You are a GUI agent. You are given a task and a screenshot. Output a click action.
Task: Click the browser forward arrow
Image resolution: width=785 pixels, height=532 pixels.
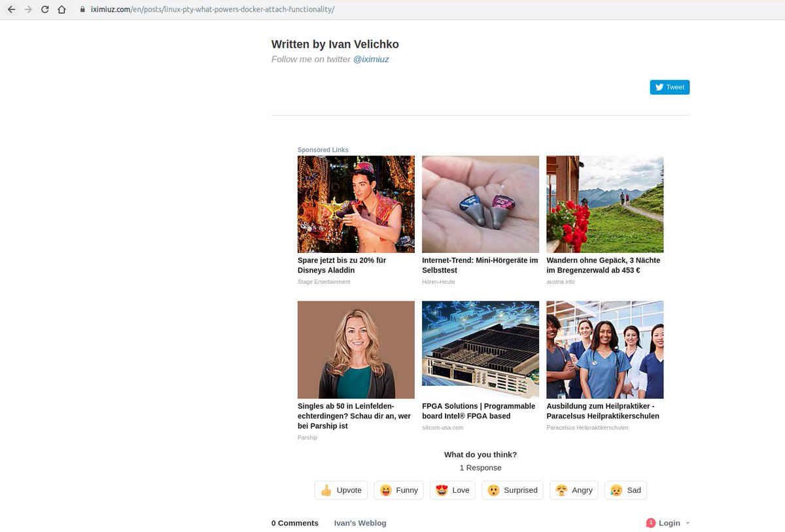tap(28, 10)
